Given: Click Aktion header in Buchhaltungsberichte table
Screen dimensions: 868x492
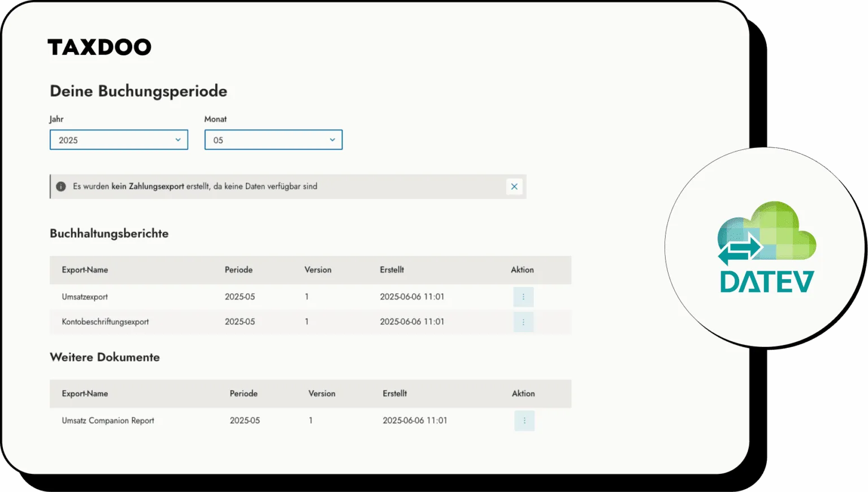Looking at the screenshot, I should point(522,270).
